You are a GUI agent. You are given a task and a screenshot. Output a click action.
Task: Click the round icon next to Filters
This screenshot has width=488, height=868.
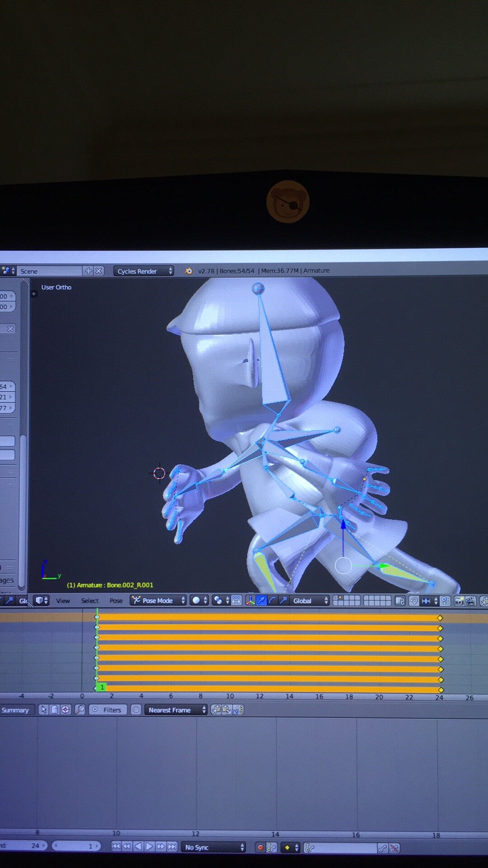(136, 710)
